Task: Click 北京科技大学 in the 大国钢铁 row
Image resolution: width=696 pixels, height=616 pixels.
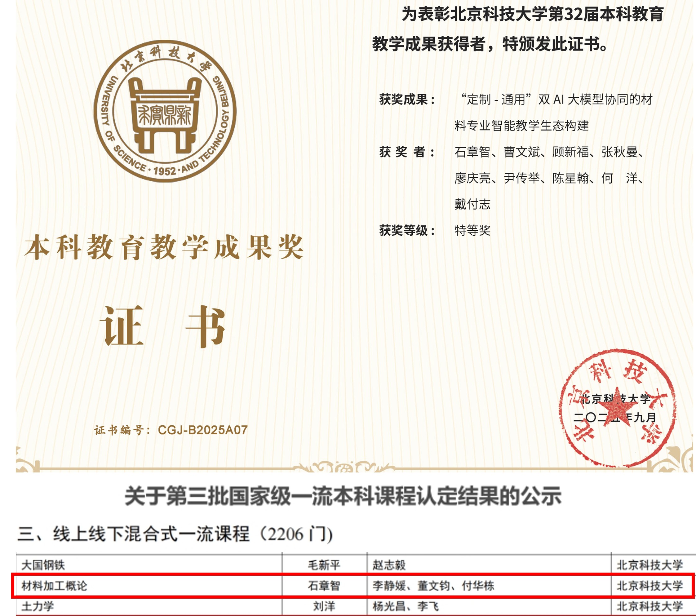Action: 650,565
